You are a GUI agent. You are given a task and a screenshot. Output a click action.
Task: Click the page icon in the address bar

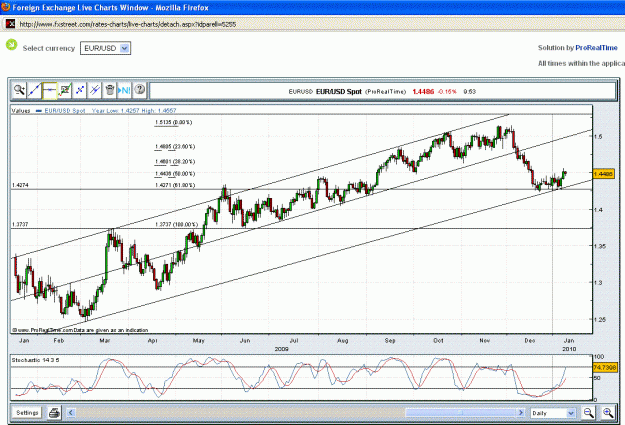coord(10,24)
